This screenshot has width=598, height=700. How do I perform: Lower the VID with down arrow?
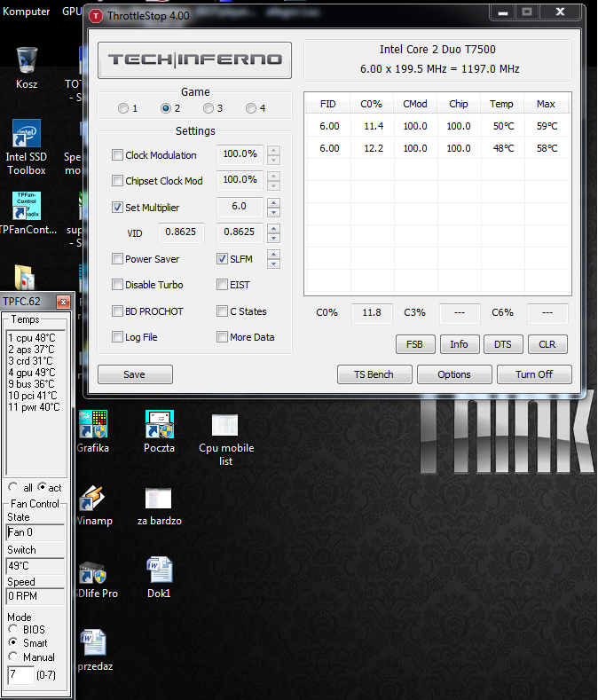tap(274, 238)
